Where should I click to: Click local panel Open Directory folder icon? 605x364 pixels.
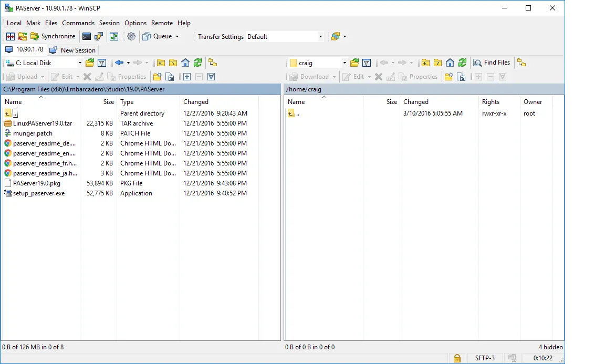(90, 63)
